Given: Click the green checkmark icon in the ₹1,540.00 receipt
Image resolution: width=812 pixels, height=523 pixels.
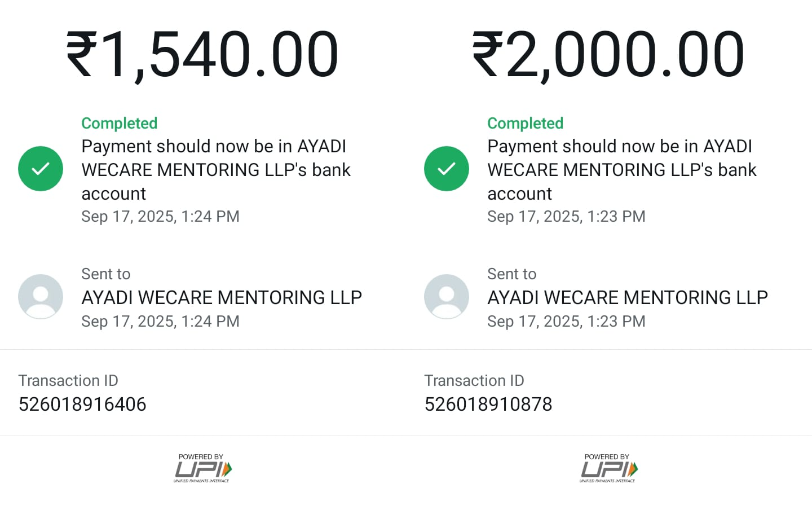Looking at the screenshot, I should point(41,169).
